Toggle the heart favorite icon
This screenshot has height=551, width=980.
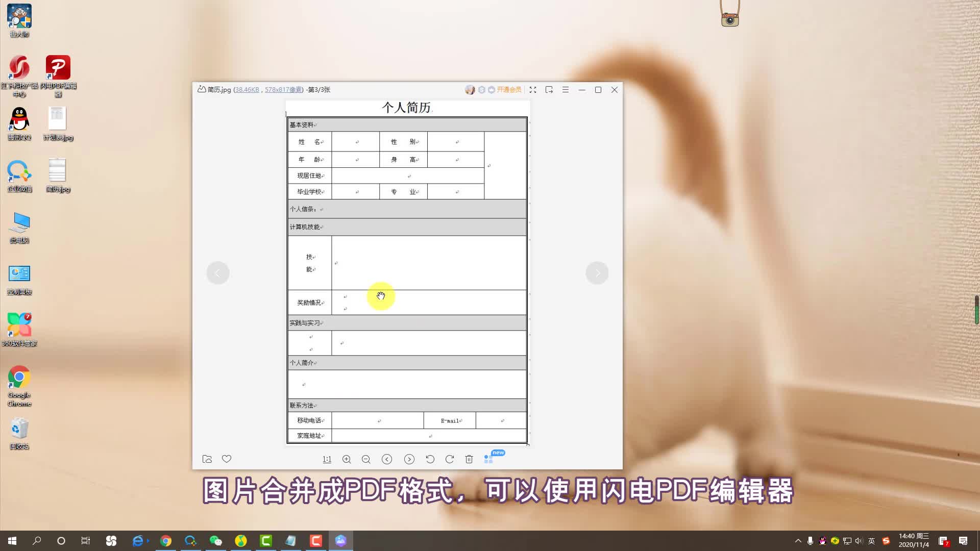(x=227, y=459)
